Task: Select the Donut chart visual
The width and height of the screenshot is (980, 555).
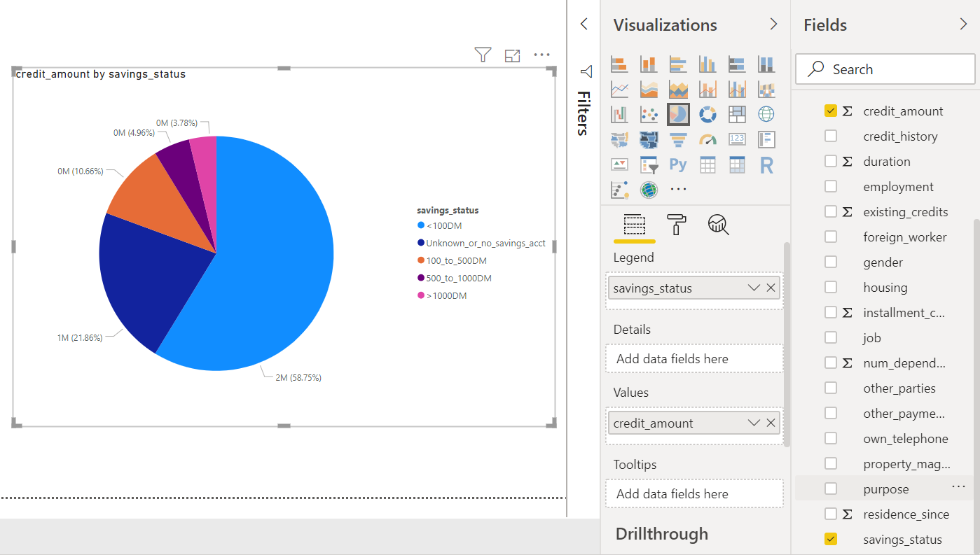Action: pyautogui.click(x=708, y=114)
